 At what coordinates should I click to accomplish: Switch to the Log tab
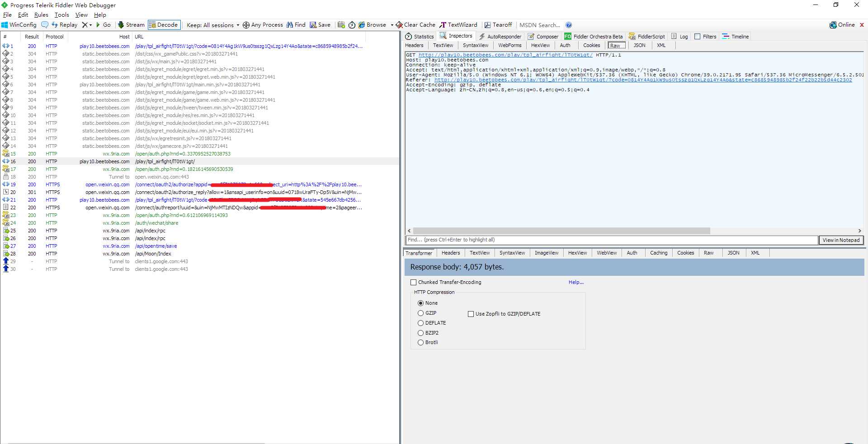pyautogui.click(x=679, y=36)
